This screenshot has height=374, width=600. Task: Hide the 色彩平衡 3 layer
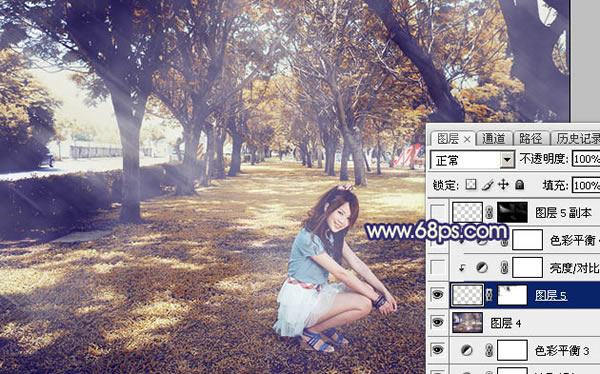[x=438, y=350]
